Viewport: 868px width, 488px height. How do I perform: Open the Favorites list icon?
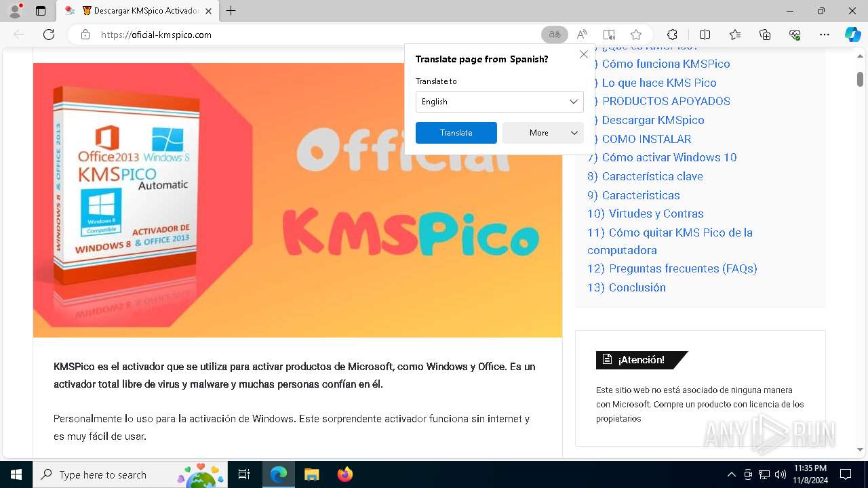click(x=735, y=35)
